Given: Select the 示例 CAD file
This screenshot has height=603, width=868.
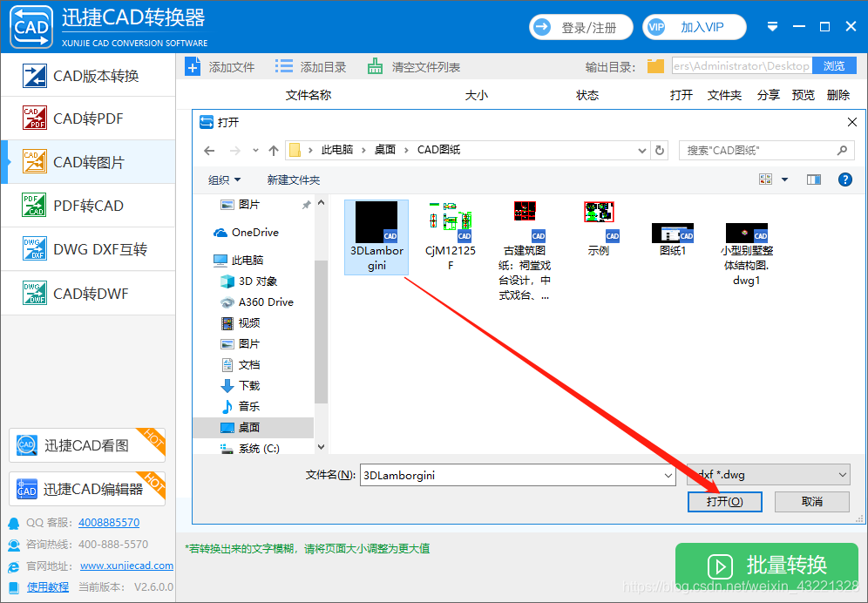Looking at the screenshot, I should pos(599,228).
